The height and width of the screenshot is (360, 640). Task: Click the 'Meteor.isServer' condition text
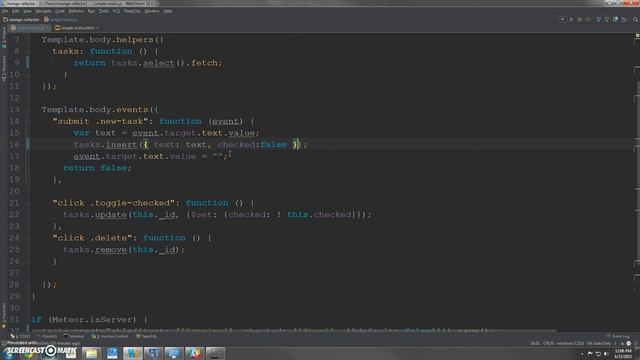(92, 319)
